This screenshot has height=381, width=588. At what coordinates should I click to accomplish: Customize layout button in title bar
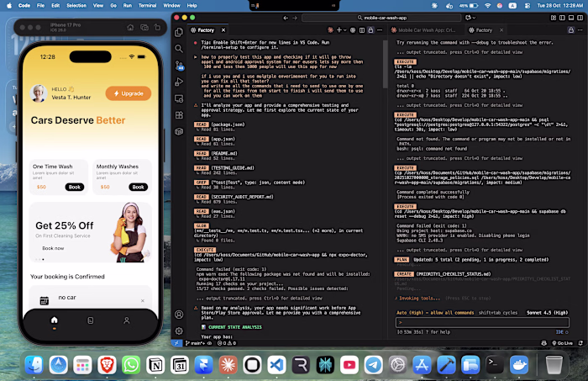[553, 18]
